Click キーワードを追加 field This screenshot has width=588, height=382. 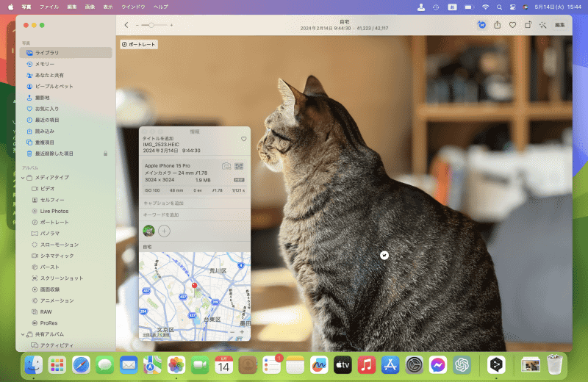[195, 215]
